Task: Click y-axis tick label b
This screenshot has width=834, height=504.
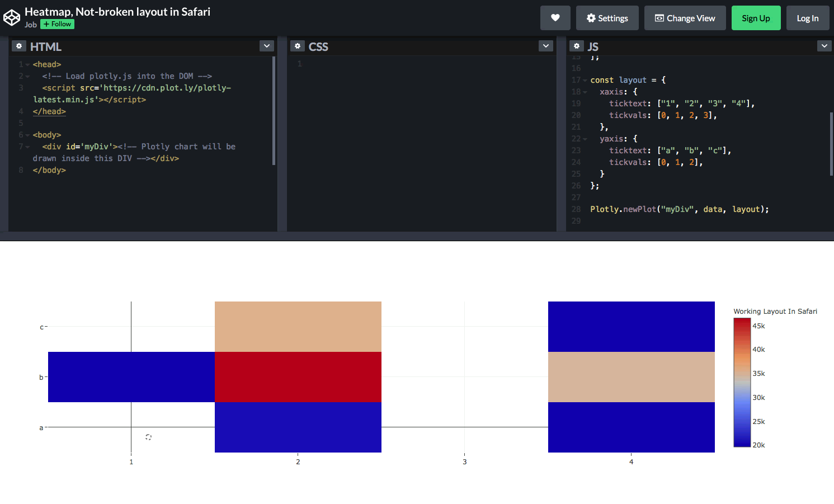Action: click(x=41, y=378)
